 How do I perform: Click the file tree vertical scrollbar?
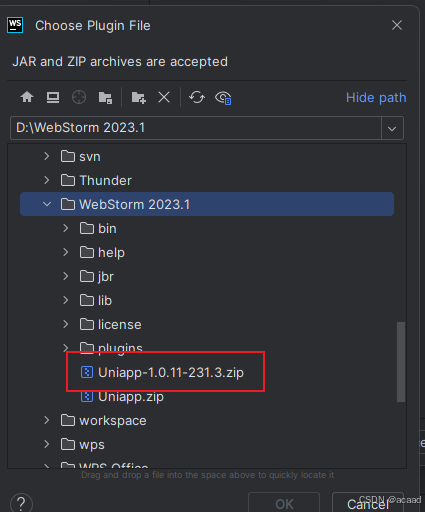[x=401, y=362]
